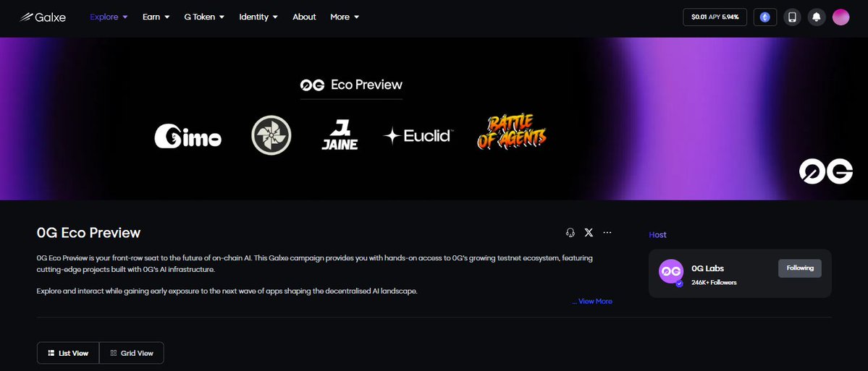Open the 0G Labs host name link
This screenshot has width=868, height=371.
tap(707, 268)
